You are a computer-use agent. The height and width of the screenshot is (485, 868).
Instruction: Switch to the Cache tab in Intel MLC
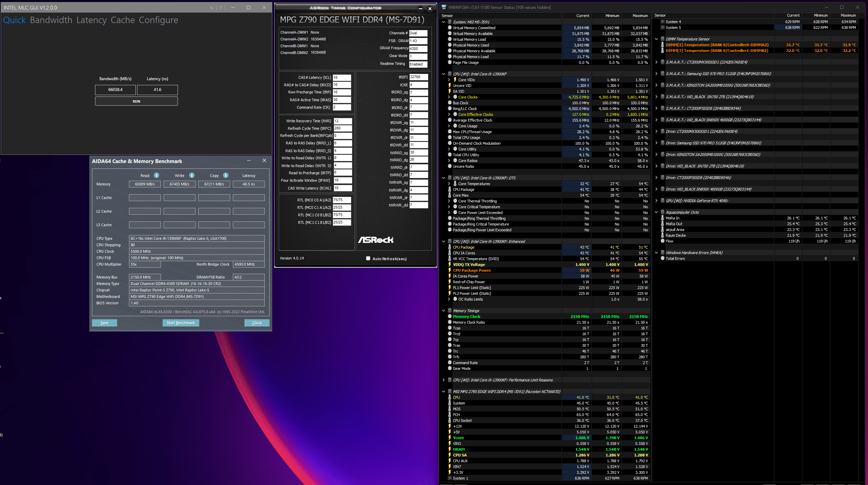pyautogui.click(x=123, y=20)
